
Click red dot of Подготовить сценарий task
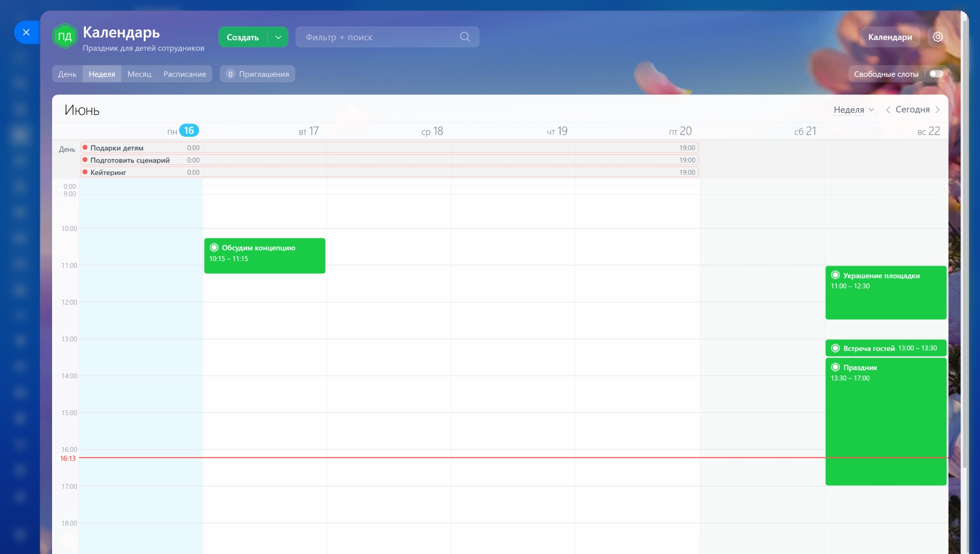[x=85, y=160]
